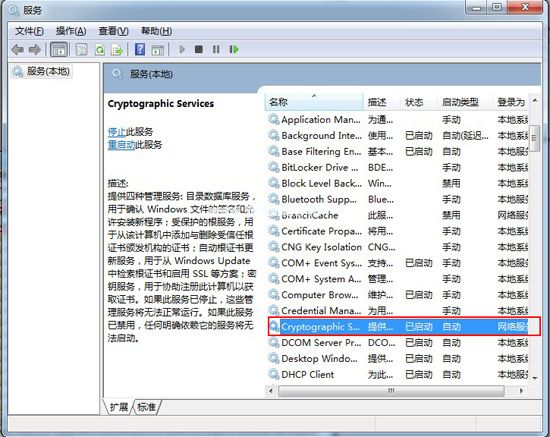Sort by the 登录为 column header
Viewport: 550px width, 437px height.
tap(511, 102)
